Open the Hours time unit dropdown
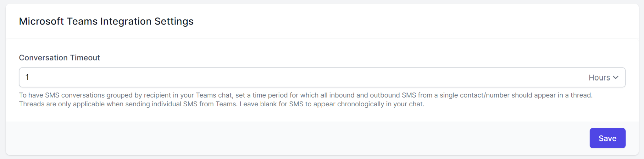 coord(603,77)
